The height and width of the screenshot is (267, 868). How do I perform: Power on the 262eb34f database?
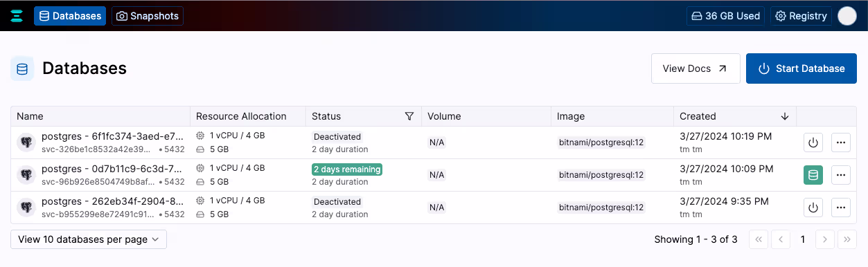[x=813, y=208]
